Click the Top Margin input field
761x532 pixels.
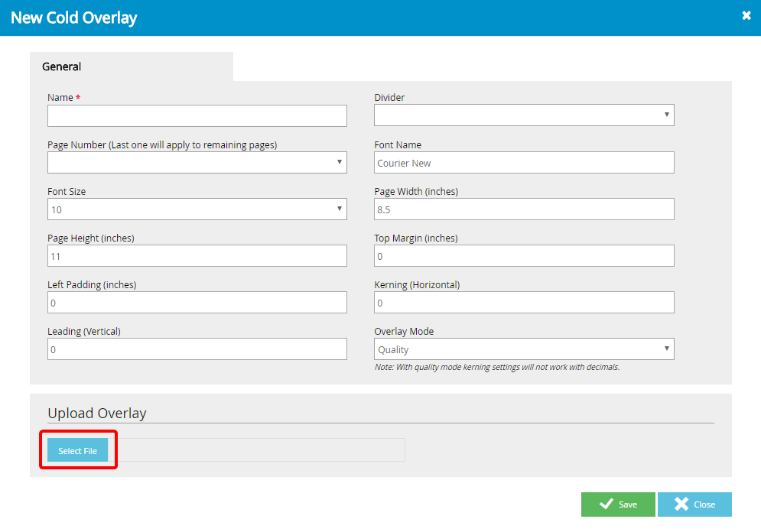(x=523, y=256)
